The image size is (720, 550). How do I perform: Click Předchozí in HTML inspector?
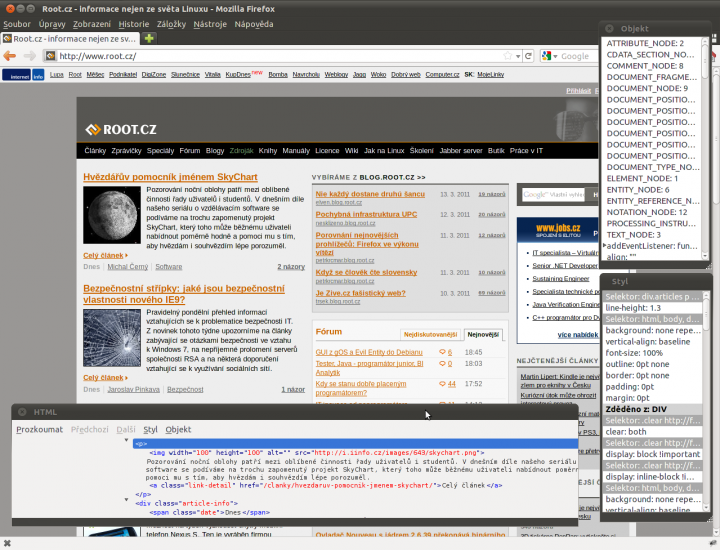tap(90, 429)
